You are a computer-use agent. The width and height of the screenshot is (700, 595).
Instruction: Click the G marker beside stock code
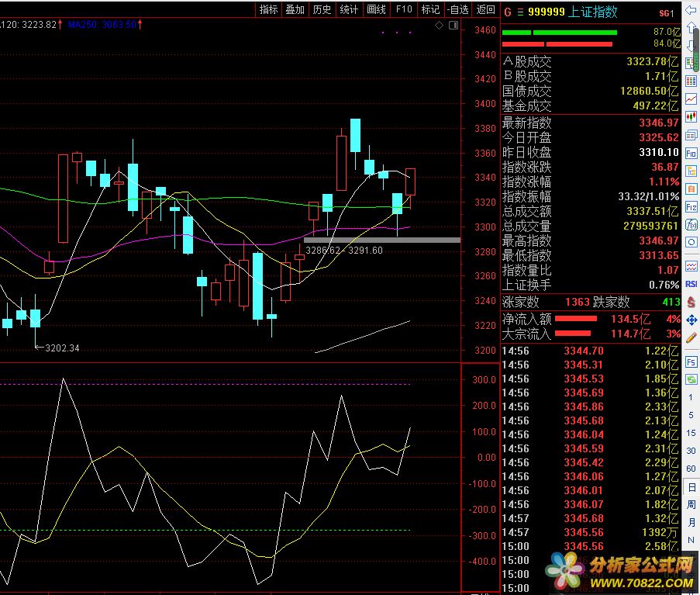click(508, 12)
